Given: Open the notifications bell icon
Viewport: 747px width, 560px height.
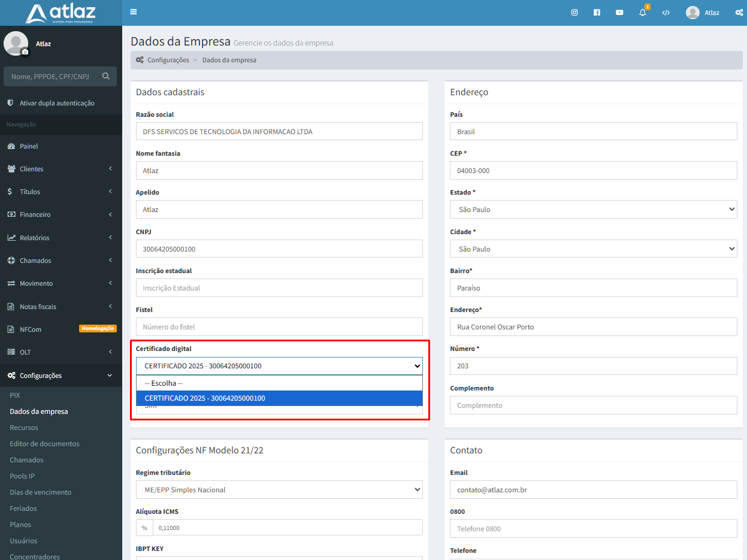Looking at the screenshot, I should 643,13.
